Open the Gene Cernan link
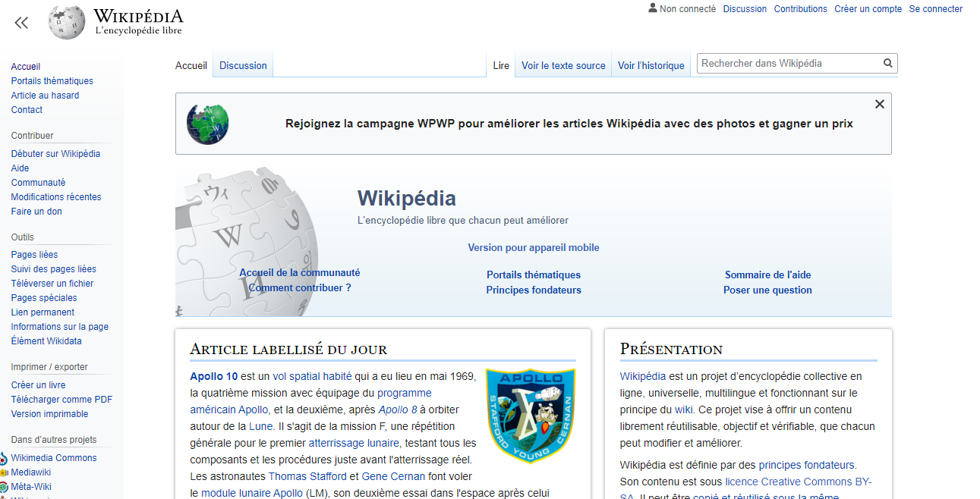Image resolution: width=980 pixels, height=499 pixels. pyautogui.click(x=393, y=476)
